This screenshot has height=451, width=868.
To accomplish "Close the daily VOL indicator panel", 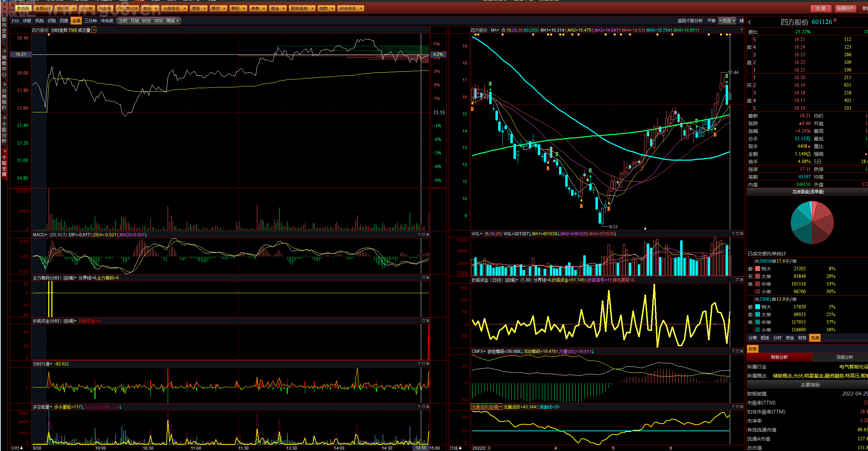I will click(742, 234).
